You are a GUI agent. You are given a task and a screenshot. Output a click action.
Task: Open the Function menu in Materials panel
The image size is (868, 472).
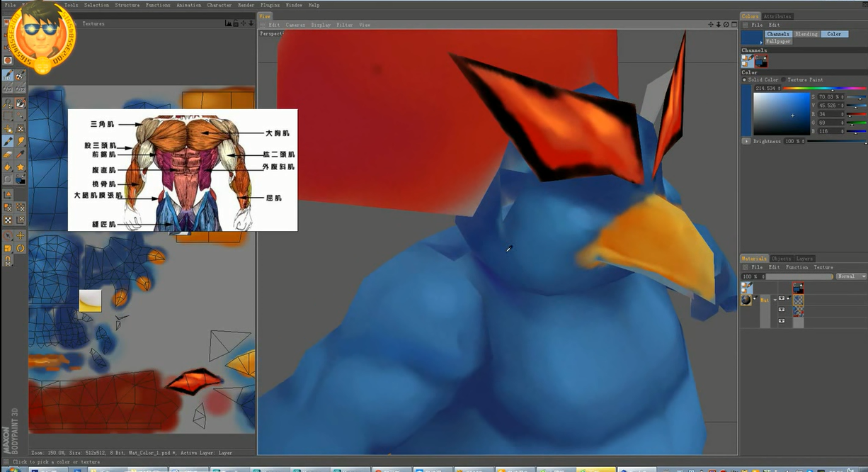point(797,267)
